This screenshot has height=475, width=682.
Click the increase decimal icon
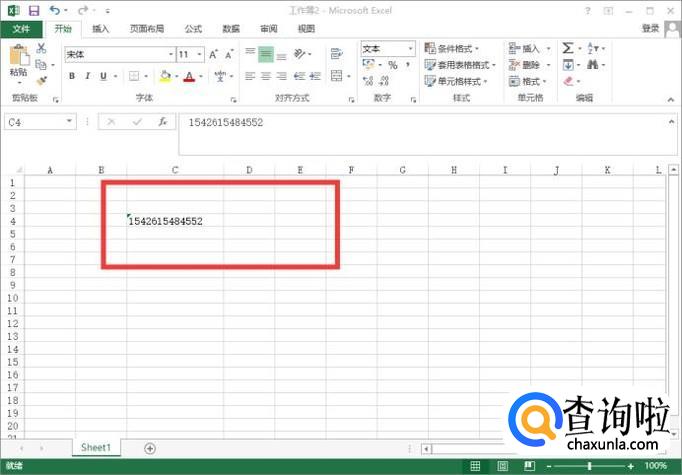point(368,81)
